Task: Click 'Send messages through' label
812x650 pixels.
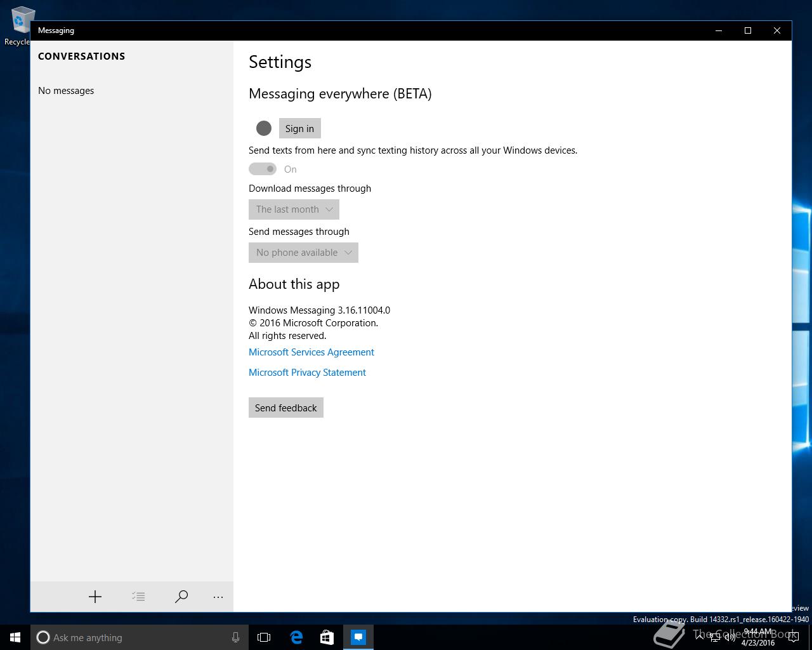Action: [299, 232]
